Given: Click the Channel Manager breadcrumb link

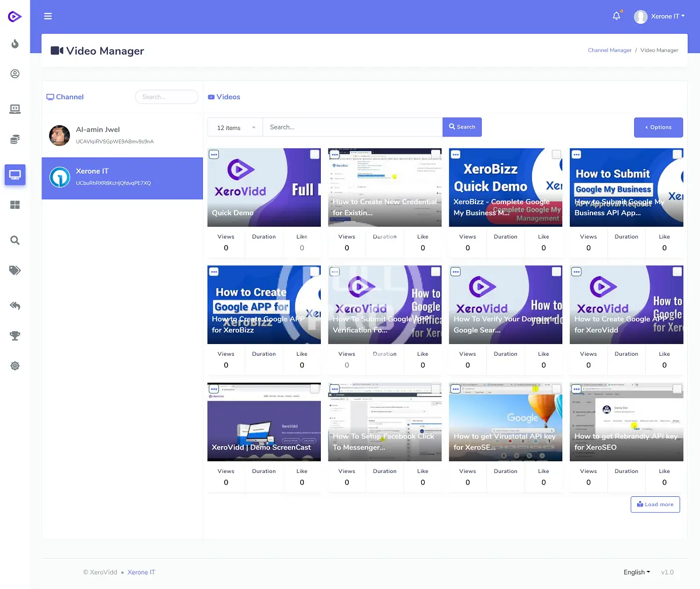Looking at the screenshot, I should point(609,51).
